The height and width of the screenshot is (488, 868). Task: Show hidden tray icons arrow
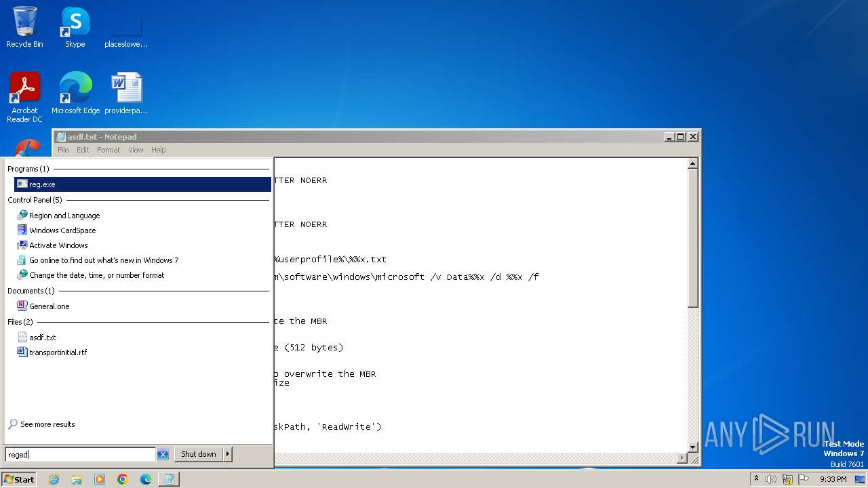(756, 479)
